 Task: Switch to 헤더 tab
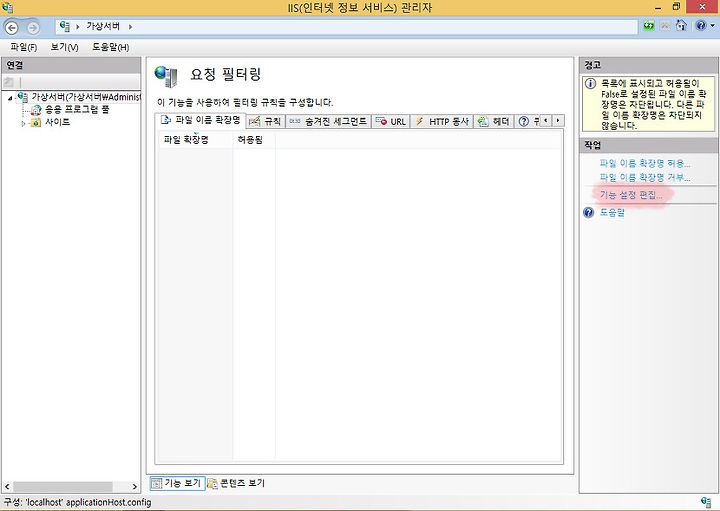pyautogui.click(x=494, y=121)
